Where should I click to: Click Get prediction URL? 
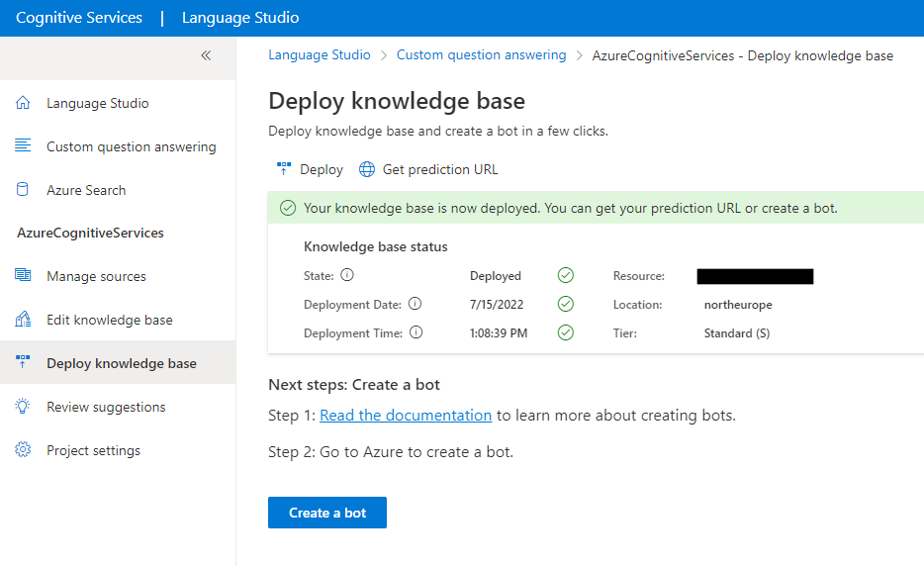click(428, 170)
